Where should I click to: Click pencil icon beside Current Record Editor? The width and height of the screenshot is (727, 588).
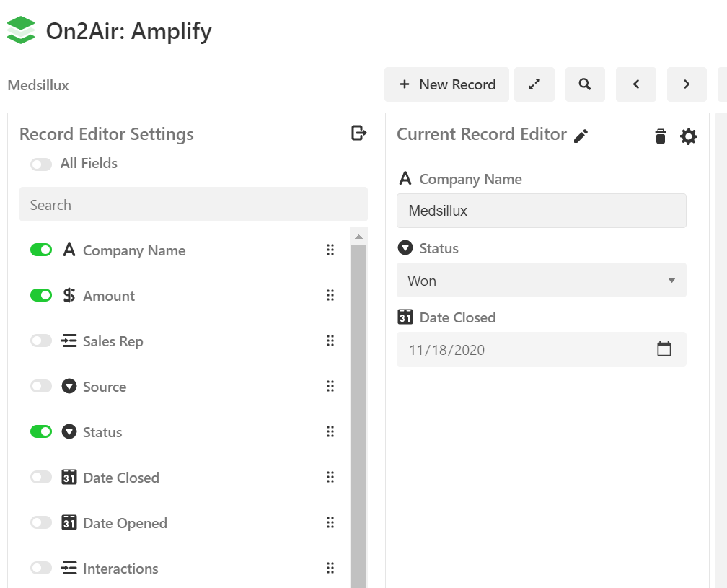tap(581, 136)
